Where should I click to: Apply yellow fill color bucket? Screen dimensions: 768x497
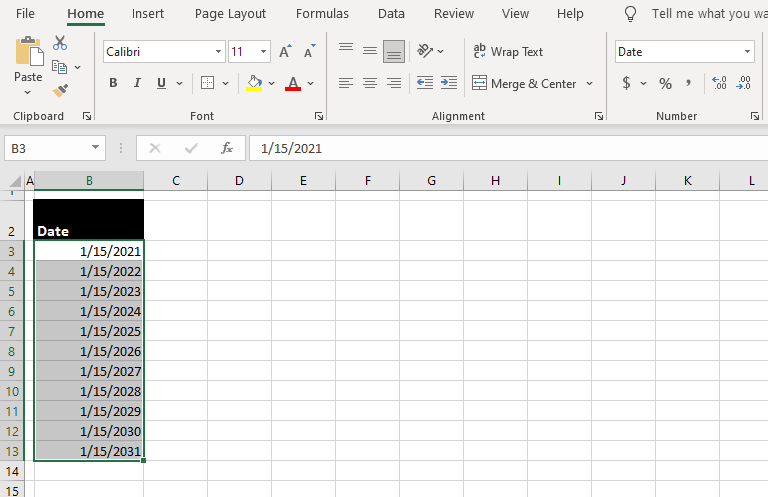(254, 83)
